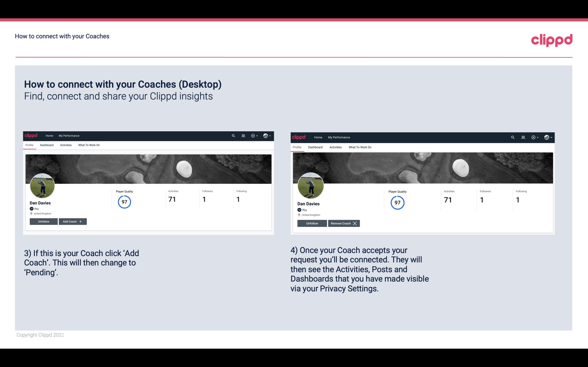Click the Clippd logo icon top-left
This screenshot has height=367, width=588.
click(32, 135)
